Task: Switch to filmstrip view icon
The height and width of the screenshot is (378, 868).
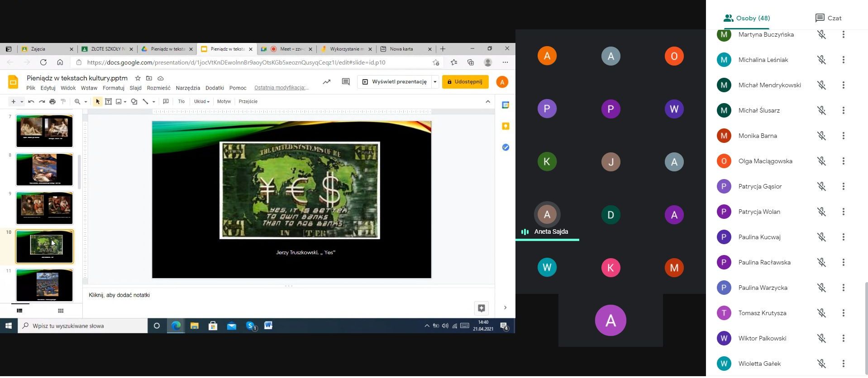Action: (x=19, y=311)
